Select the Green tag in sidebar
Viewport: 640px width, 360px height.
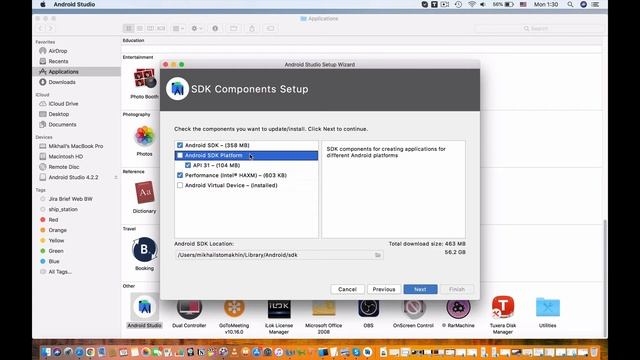(x=56, y=251)
